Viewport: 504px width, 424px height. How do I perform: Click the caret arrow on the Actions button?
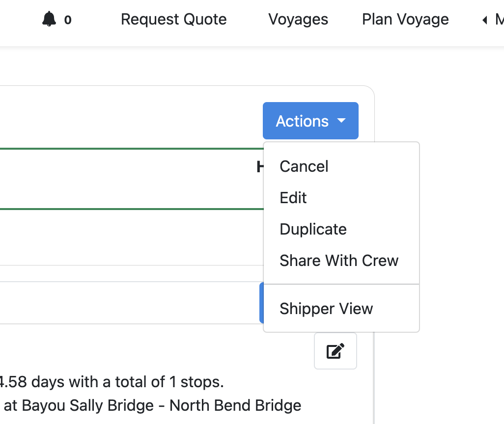(x=342, y=121)
